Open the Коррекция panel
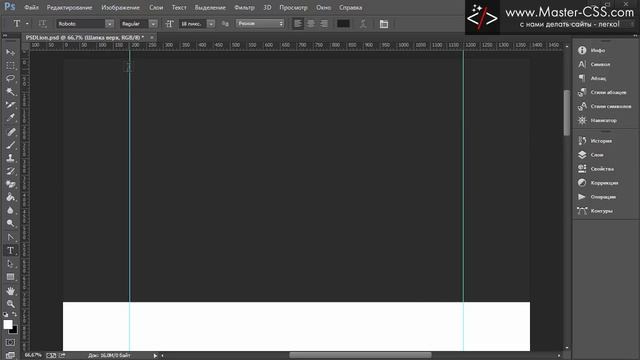Viewport: 640px width, 360px height. coord(605,183)
